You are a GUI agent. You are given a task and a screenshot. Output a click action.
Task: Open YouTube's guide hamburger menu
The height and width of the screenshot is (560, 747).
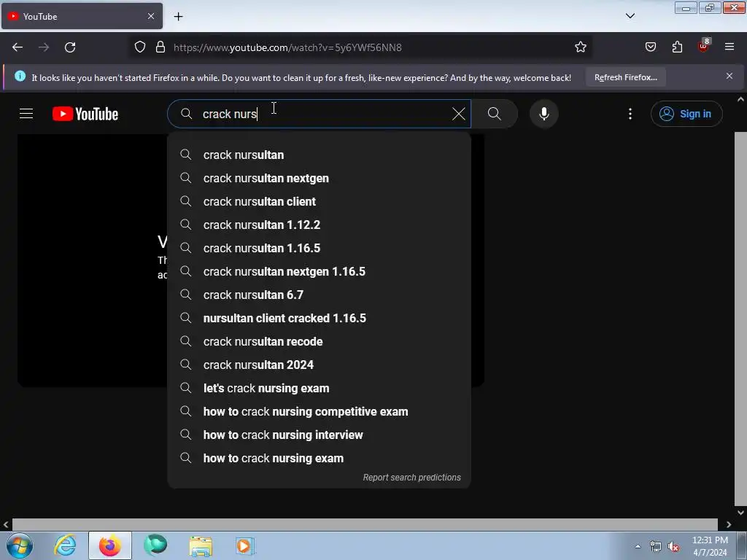pyautogui.click(x=26, y=114)
